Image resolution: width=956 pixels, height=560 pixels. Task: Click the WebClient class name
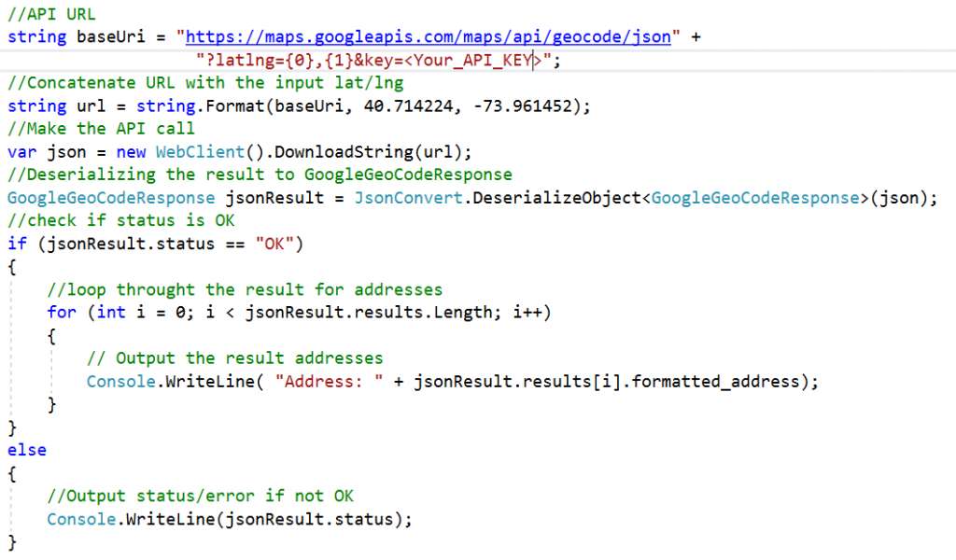coord(200,151)
